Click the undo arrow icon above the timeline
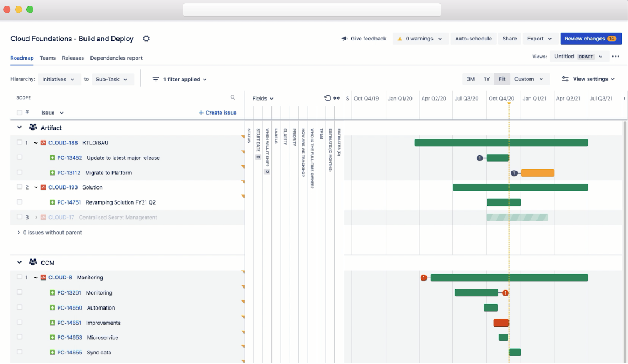The image size is (628, 364). 327,98
